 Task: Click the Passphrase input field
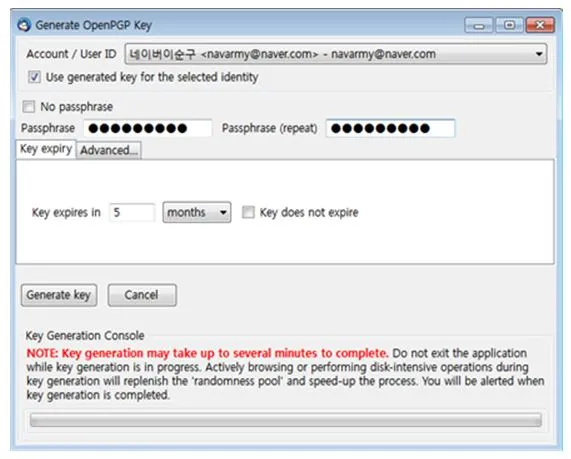147,128
